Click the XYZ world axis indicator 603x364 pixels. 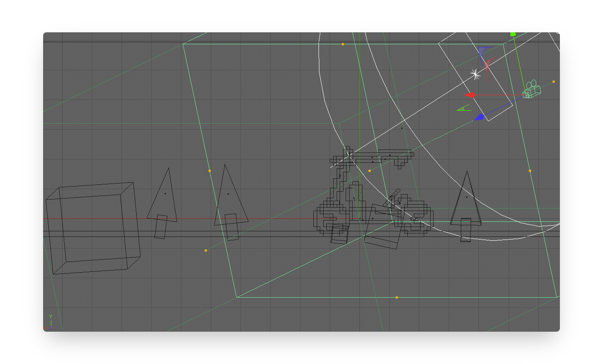click(50, 322)
